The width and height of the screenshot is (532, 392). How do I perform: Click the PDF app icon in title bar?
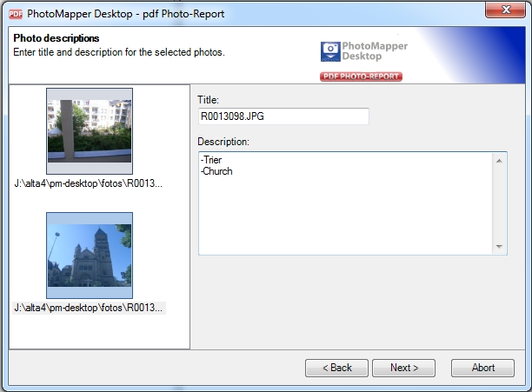(x=15, y=13)
